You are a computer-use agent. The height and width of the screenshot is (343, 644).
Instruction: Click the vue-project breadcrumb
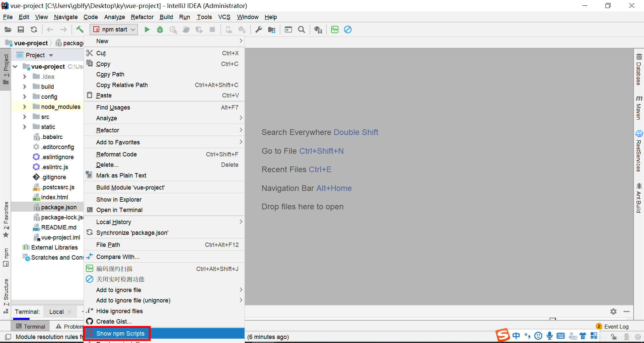click(27, 43)
